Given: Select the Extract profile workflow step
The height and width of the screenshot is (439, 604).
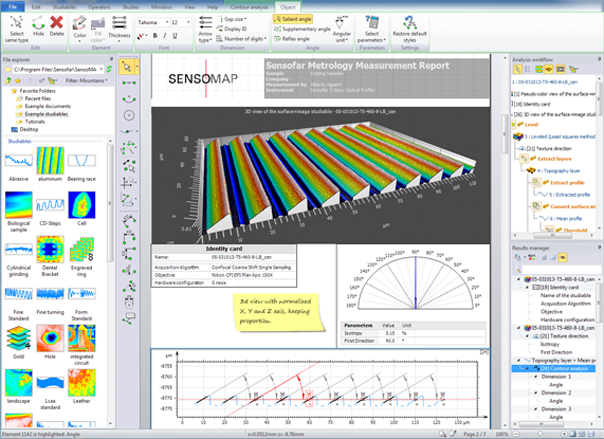Looking at the screenshot, I should tap(567, 183).
